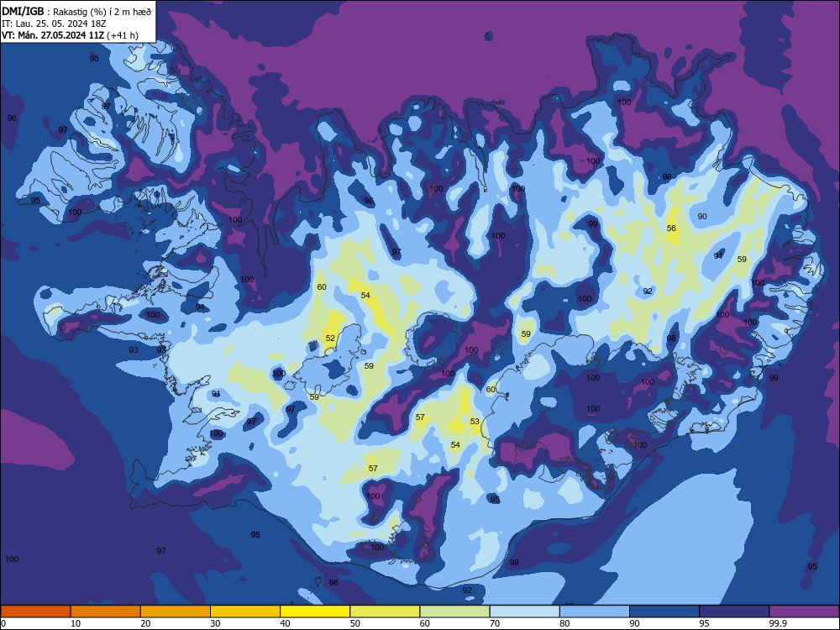Click the '52' humidity value on the map
The image size is (840, 630).
(330, 338)
